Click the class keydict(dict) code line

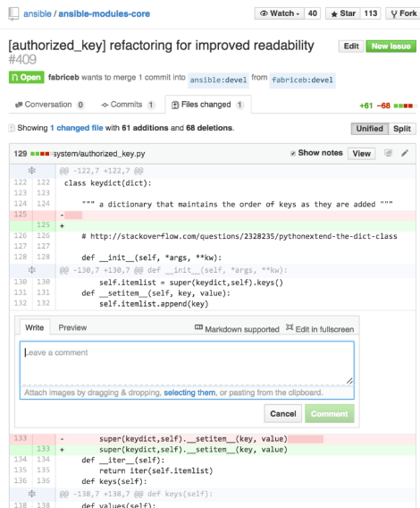[108, 183]
